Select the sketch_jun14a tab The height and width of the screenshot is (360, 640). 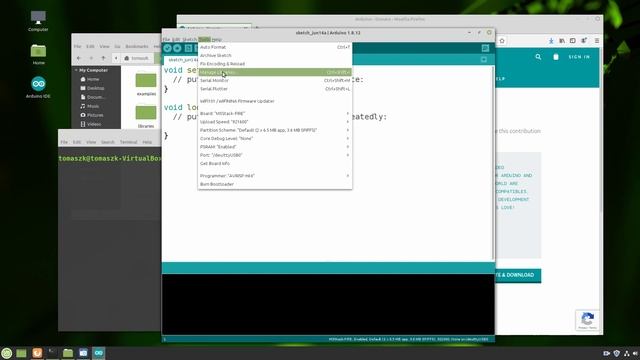click(x=182, y=60)
